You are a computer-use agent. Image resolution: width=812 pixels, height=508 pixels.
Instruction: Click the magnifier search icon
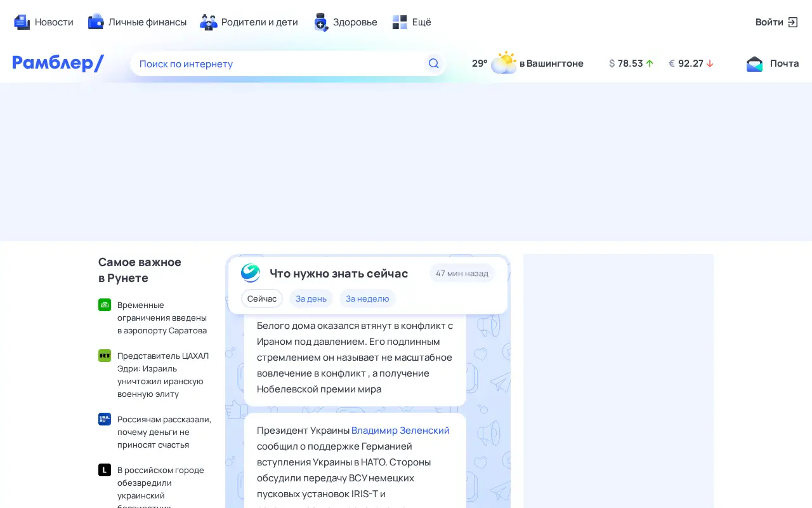pos(434,63)
